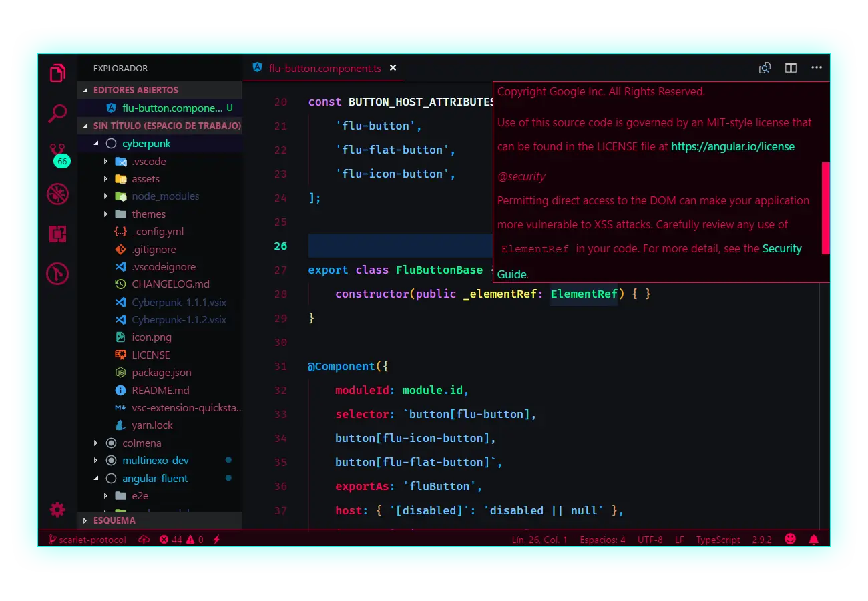The height and width of the screenshot is (601, 868).
Task: Open the angular.io/license link
Action: click(x=732, y=146)
